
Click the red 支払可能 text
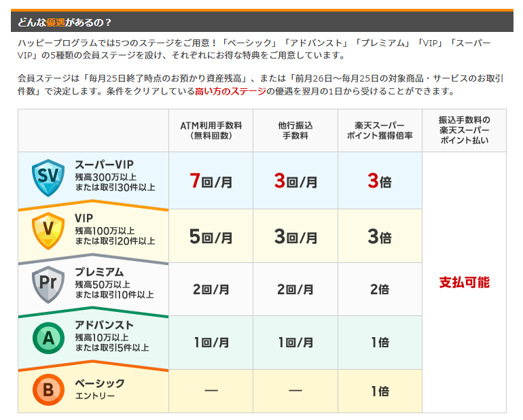point(464,282)
